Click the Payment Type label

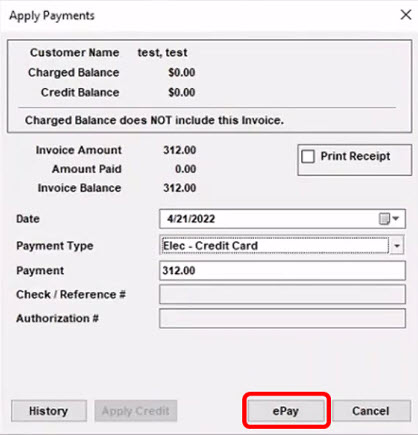55,246
